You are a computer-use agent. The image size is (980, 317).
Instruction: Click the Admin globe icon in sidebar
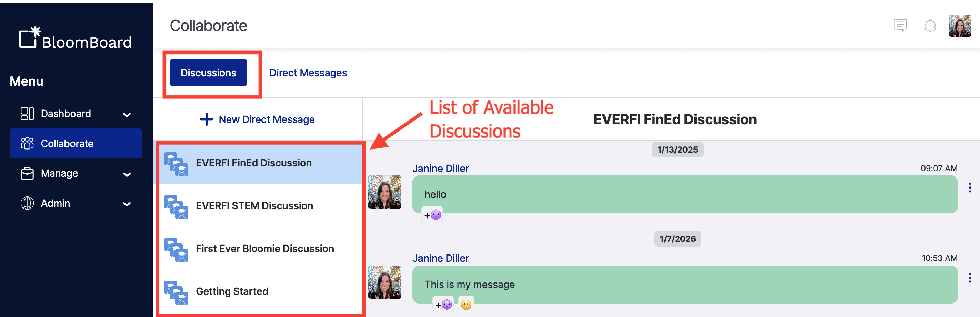click(x=27, y=203)
